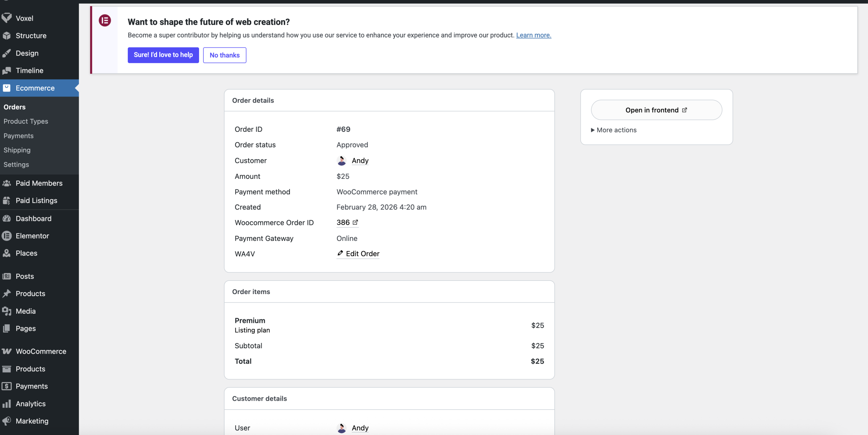This screenshot has width=868, height=435.
Task: Click the Voxel logo icon in sidebar
Action: (x=6, y=18)
